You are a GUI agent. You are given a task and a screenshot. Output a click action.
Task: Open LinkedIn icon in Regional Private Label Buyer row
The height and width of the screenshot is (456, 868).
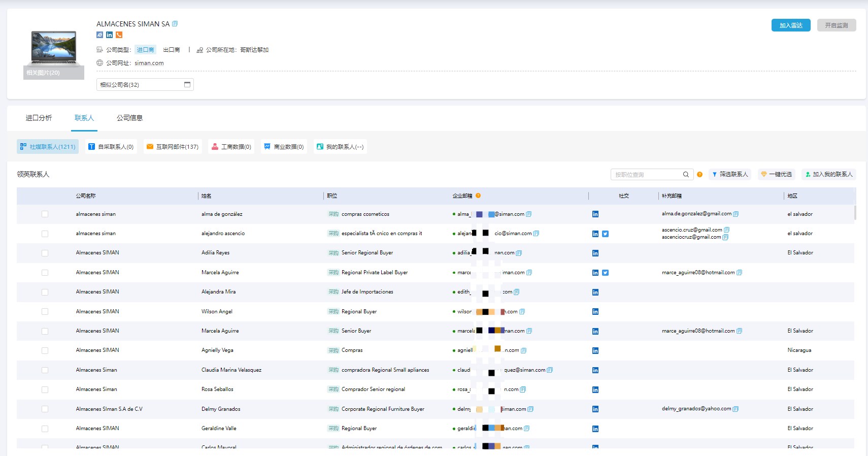point(595,273)
